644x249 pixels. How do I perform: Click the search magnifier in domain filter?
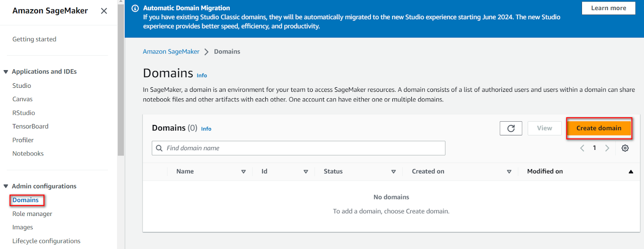pyautogui.click(x=159, y=148)
